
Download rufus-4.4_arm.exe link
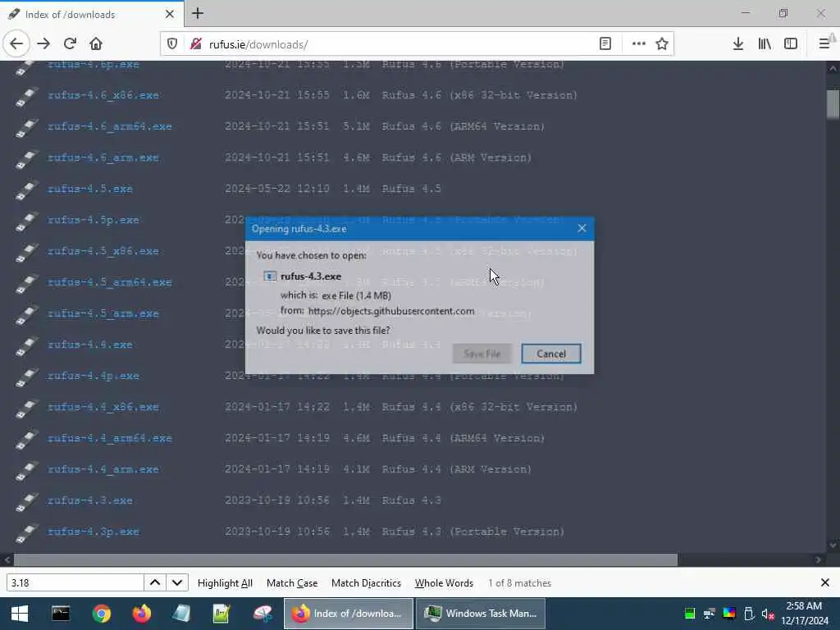103,469
